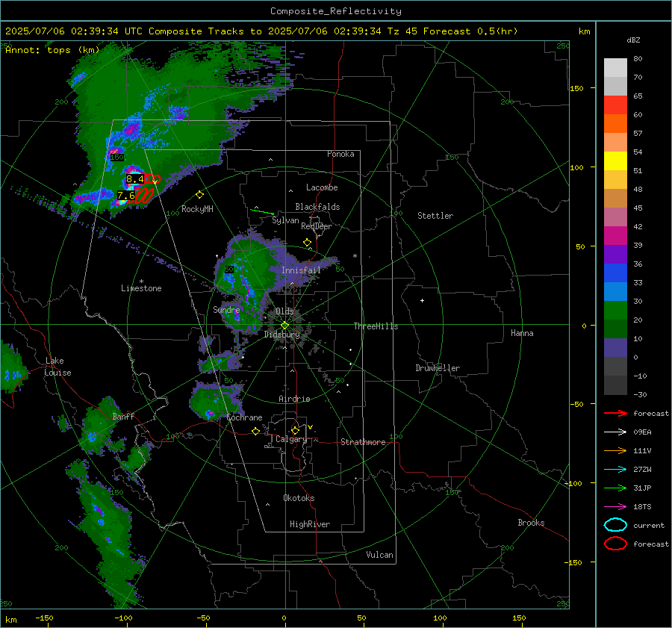
Task: Click the 39 dBZ magenta color swatch
Action: (x=615, y=236)
